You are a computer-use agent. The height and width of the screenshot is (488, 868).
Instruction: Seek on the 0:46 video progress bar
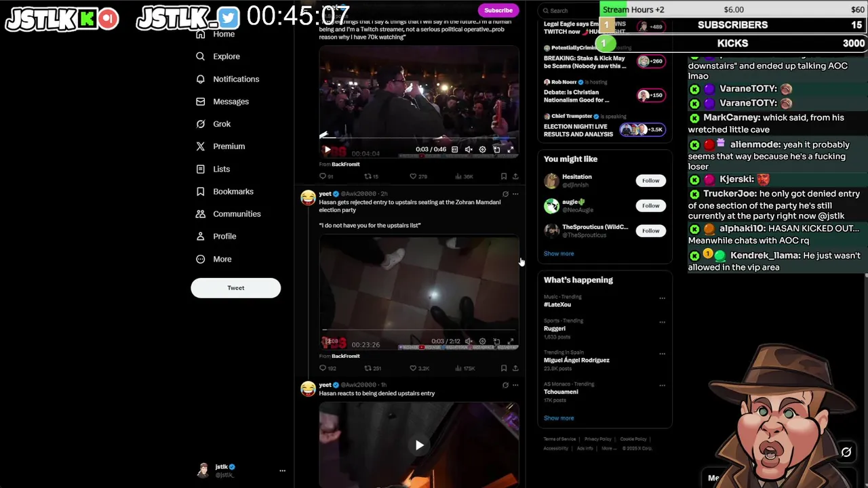click(419, 138)
